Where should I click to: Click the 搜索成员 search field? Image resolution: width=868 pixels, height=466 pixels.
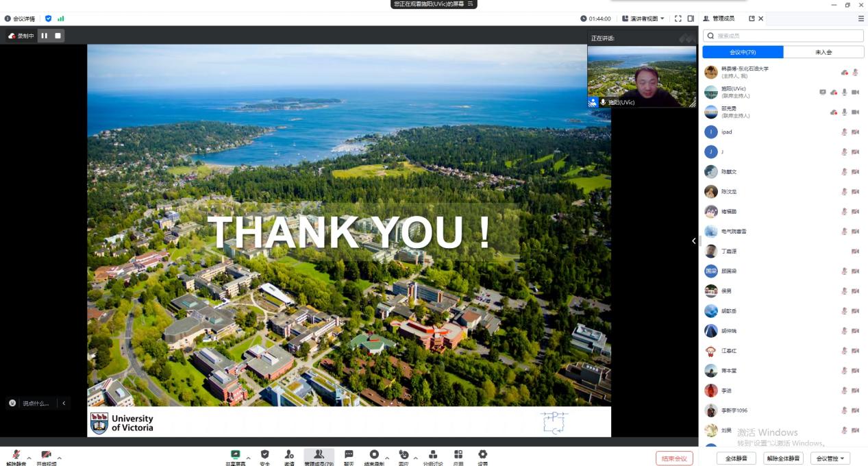[x=784, y=36]
